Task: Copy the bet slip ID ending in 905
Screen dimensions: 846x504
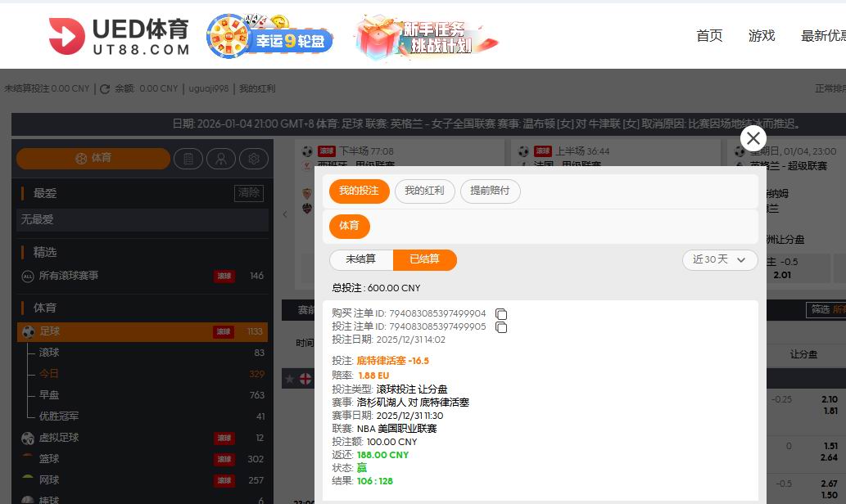Action: point(501,327)
